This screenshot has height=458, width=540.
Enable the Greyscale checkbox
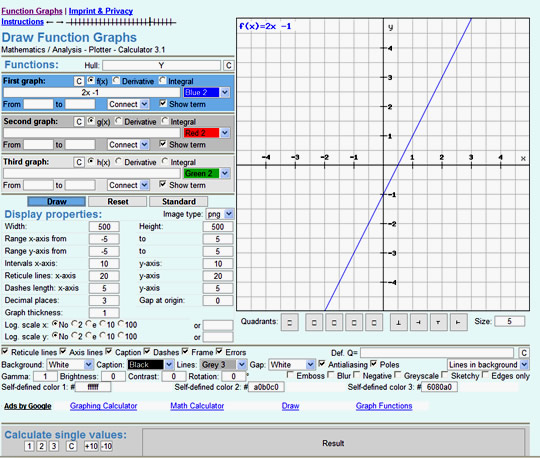click(398, 374)
